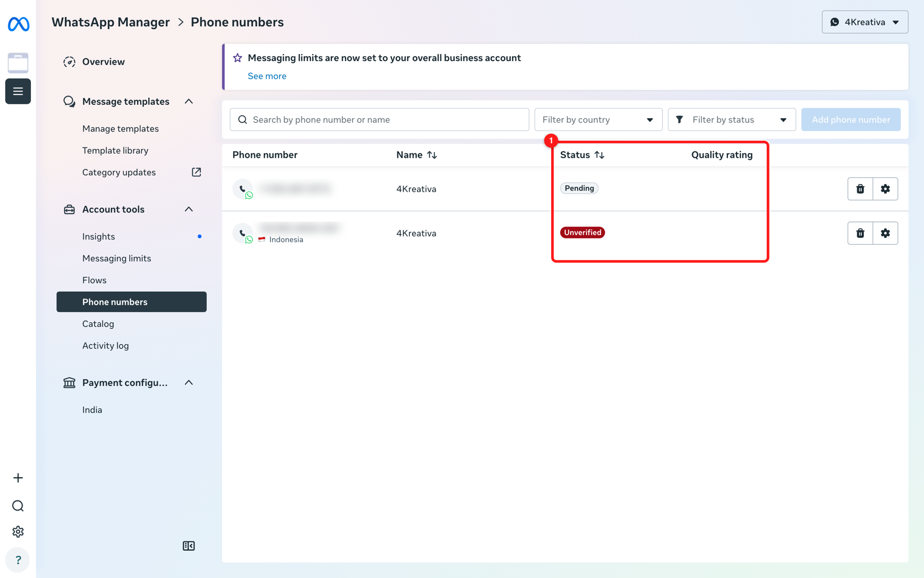Open Flows page

point(94,280)
